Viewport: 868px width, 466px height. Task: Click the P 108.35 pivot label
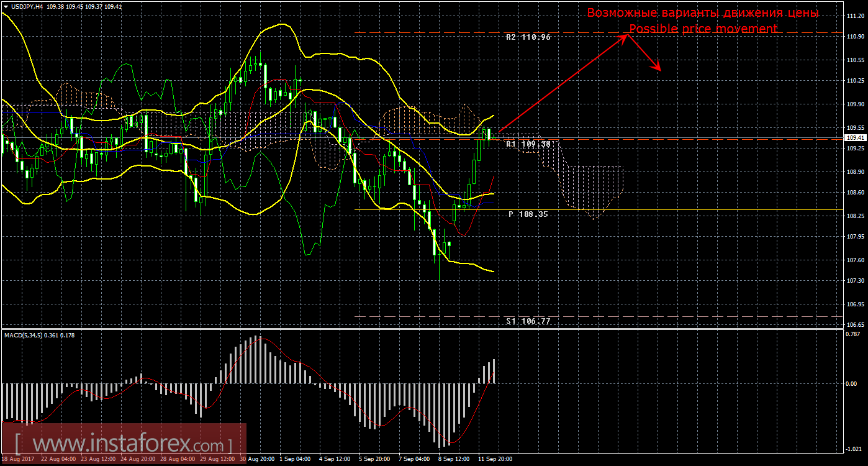coord(528,214)
